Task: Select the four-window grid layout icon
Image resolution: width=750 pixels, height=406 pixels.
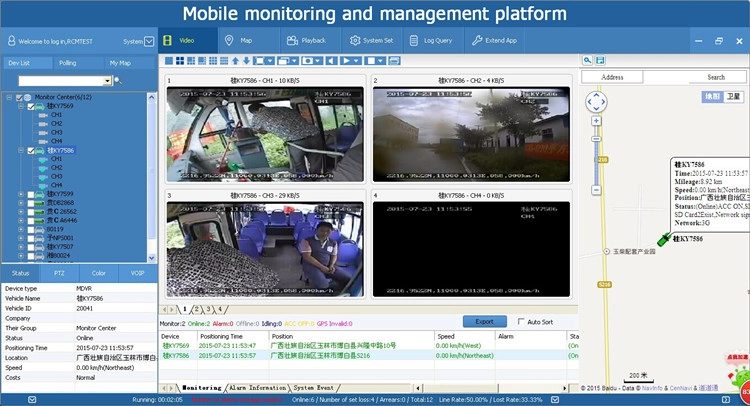Action: point(180,61)
